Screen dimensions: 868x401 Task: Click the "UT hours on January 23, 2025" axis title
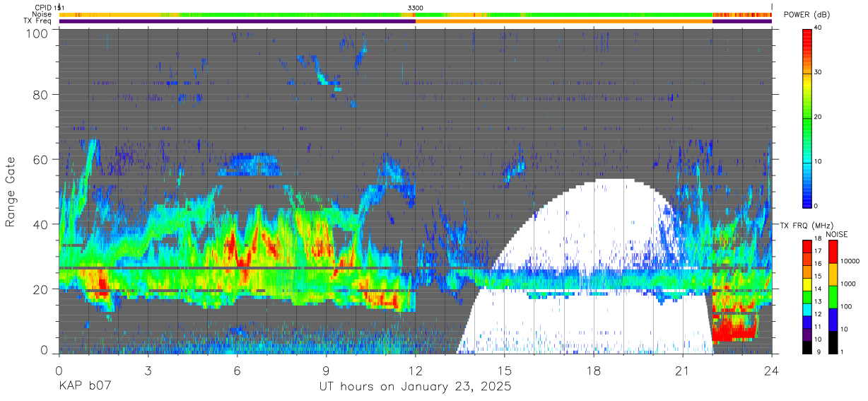tap(416, 388)
